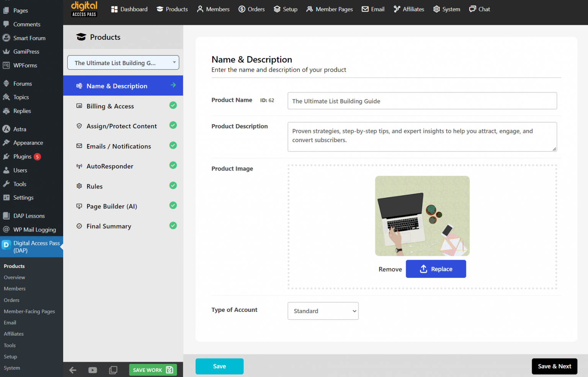This screenshot has width=588, height=377.
Task: Open Member-Facing Pages in the DAP sidebar
Action: pos(29,311)
